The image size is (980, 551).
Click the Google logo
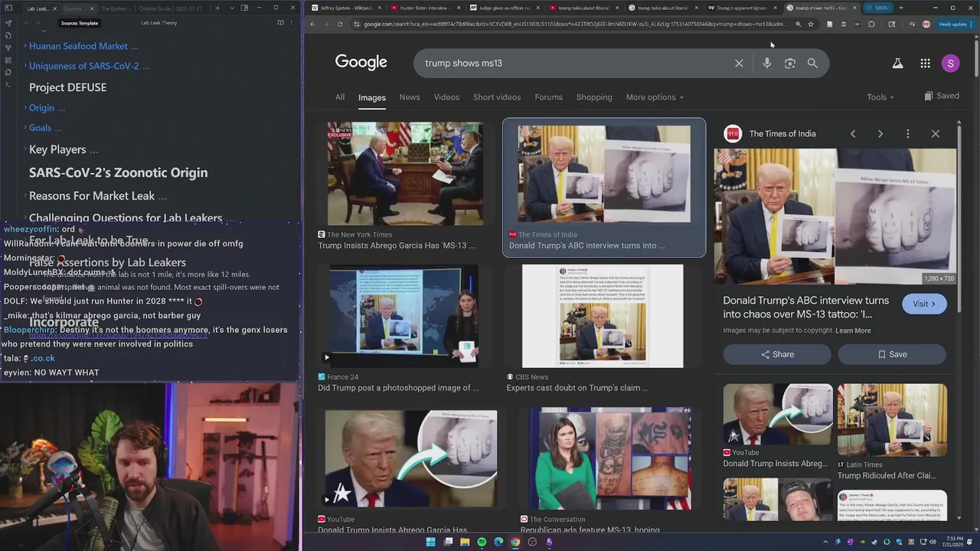click(361, 62)
